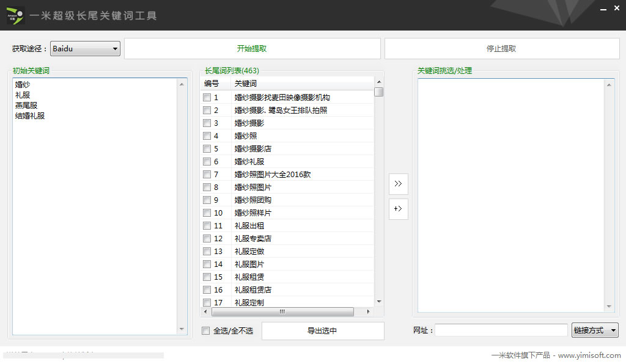Check row 6 婚纱礼服 checkbox
The image size is (626, 364).
point(207,161)
